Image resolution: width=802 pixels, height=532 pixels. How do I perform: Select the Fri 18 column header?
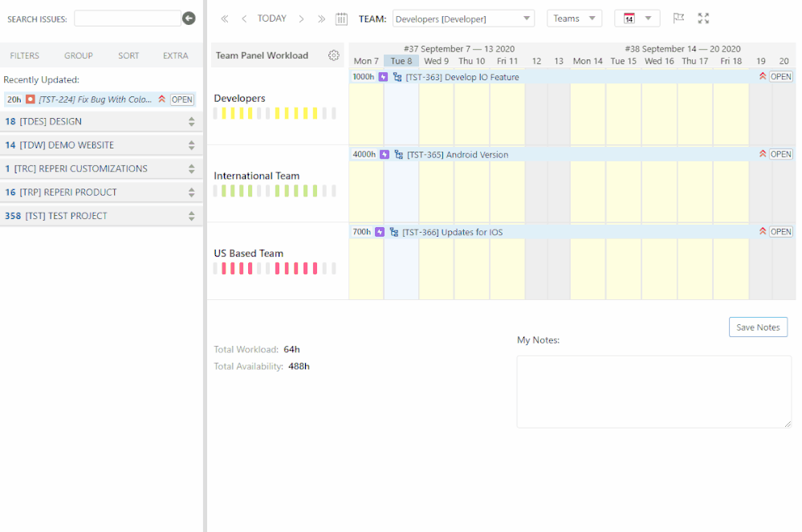[731, 61]
